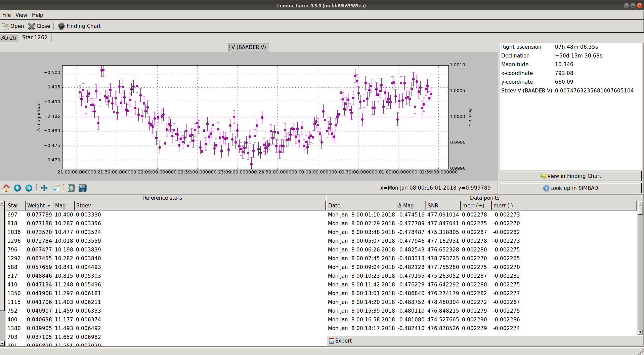Activate the pan axes tool

[x=44, y=188]
